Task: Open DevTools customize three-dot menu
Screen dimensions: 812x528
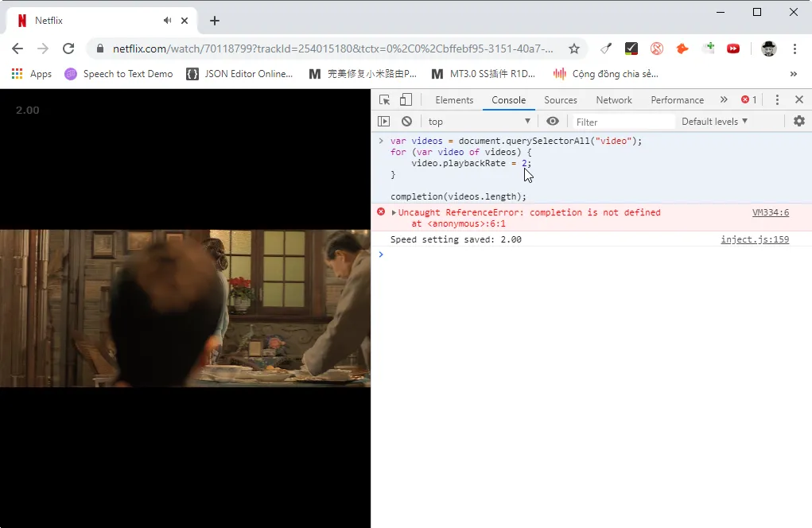Action: coord(777,100)
